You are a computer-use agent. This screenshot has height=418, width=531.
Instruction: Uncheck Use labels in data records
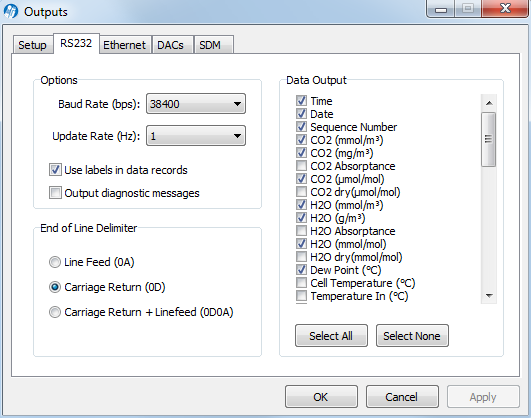tap(55, 170)
